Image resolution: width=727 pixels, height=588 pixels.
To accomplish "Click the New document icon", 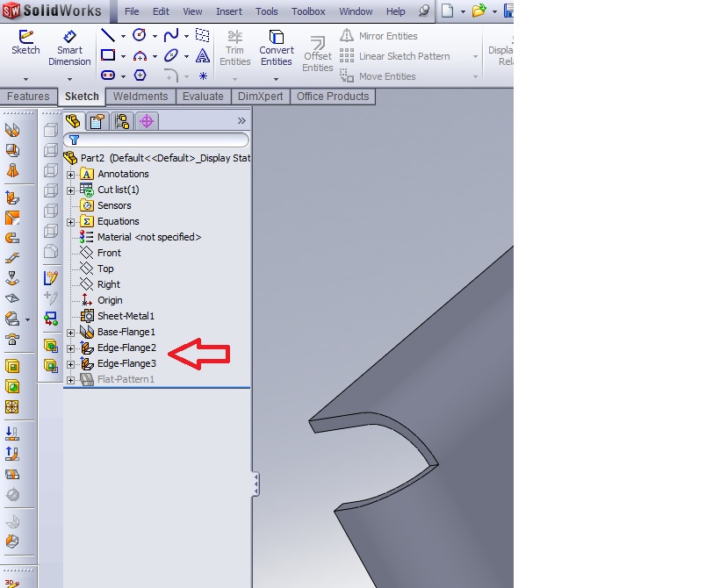I will point(448,11).
